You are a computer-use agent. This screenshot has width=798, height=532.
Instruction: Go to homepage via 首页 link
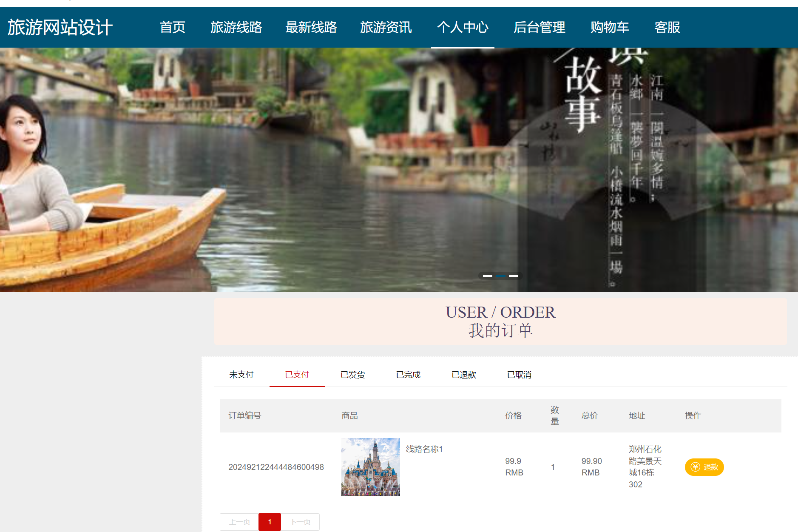(x=173, y=27)
